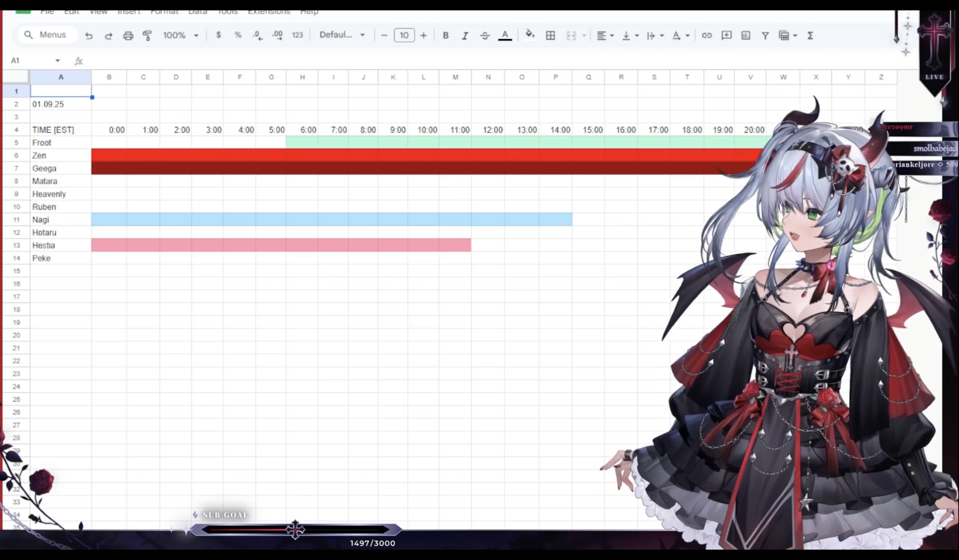Open the Extensions menu
This screenshot has width=959, height=560.
pyautogui.click(x=269, y=12)
